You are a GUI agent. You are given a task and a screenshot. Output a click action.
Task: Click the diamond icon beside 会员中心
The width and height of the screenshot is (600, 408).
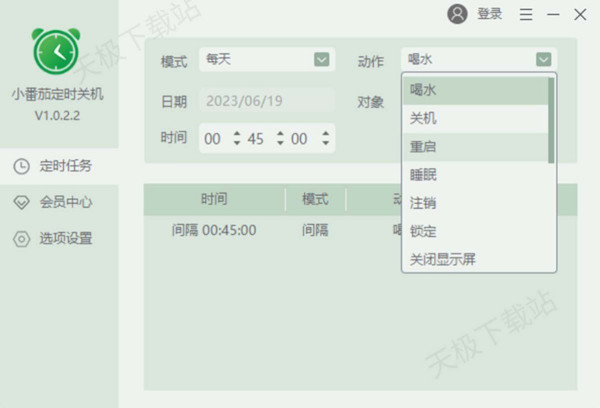click(21, 202)
